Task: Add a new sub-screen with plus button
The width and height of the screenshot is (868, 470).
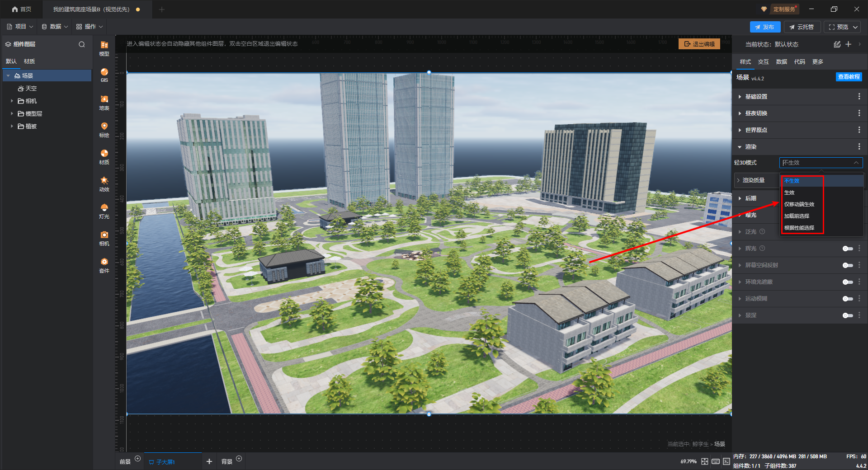Action: point(209,461)
